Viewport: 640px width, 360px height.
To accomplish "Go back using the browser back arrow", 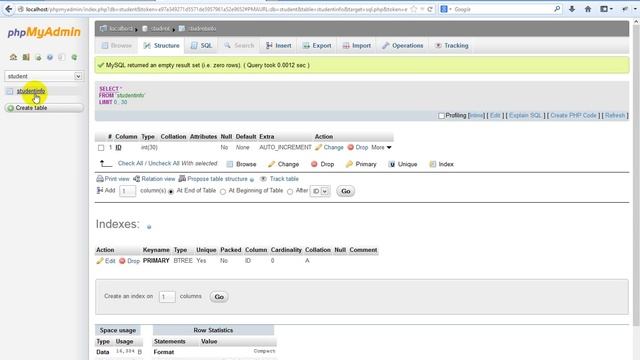I will point(8,9).
